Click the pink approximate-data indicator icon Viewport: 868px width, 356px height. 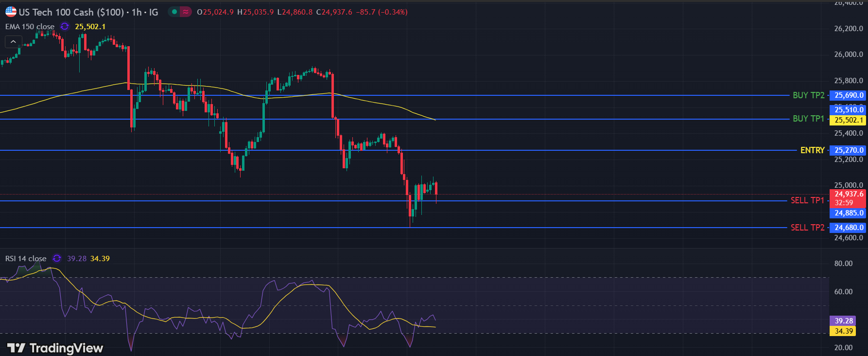click(185, 12)
